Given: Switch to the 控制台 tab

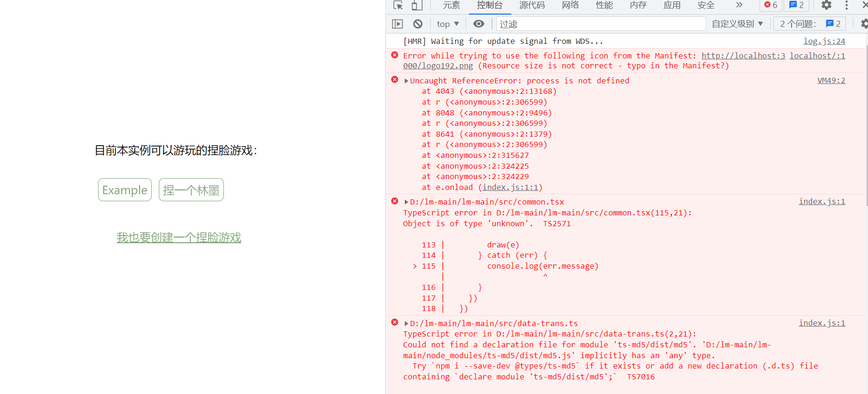Looking at the screenshot, I should point(490,5).
